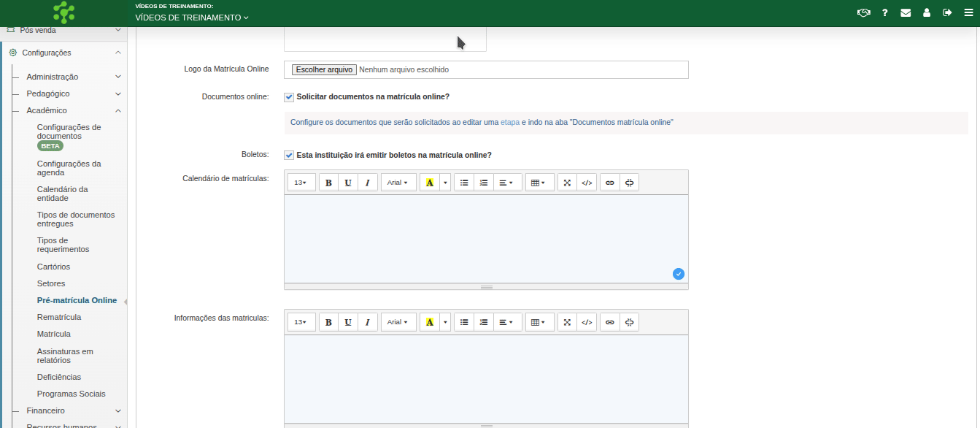This screenshot has width=980, height=428.
Task: Open code view in Calendário de matrículas editor
Action: pyautogui.click(x=587, y=183)
